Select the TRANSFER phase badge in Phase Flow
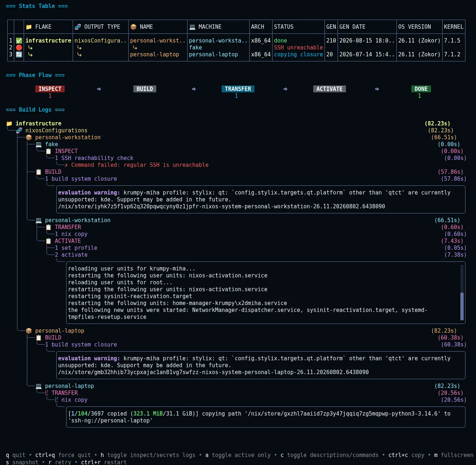Screen dimensions: 476x465 pyautogui.click(x=238, y=89)
